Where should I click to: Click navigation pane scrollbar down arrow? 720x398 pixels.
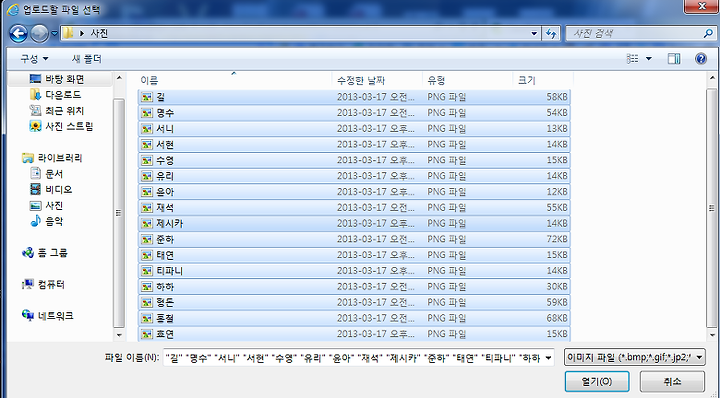119,335
